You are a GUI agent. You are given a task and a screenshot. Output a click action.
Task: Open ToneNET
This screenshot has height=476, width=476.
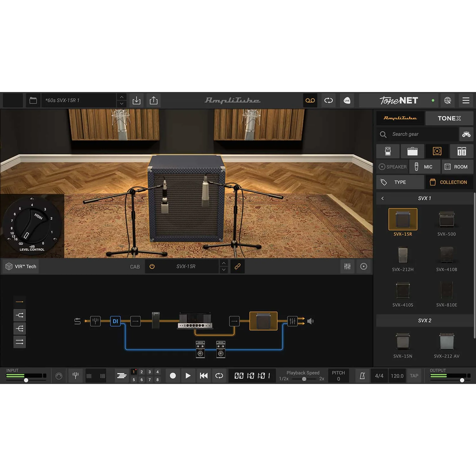click(x=399, y=100)
